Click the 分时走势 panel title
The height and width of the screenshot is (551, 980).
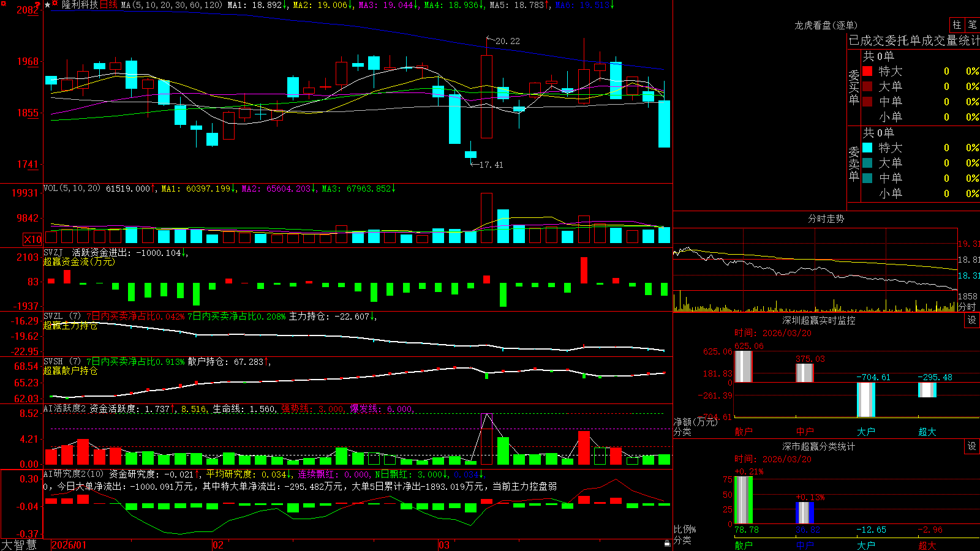[826, 219]
